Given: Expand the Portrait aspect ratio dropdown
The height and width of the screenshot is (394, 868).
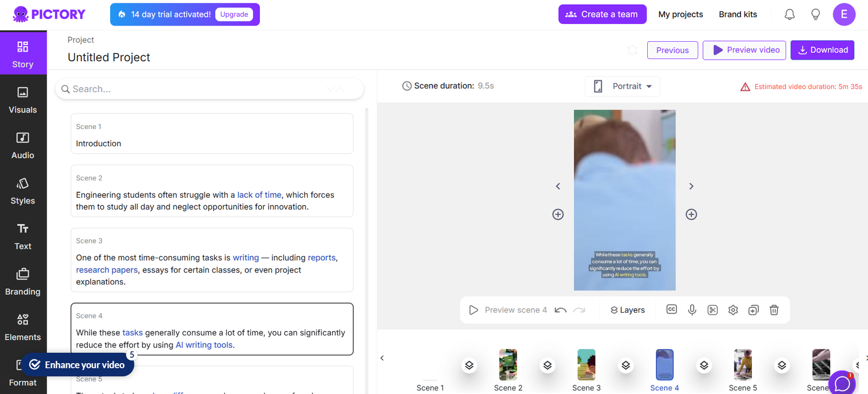Looking at the screenshot, I should (623, 86).
